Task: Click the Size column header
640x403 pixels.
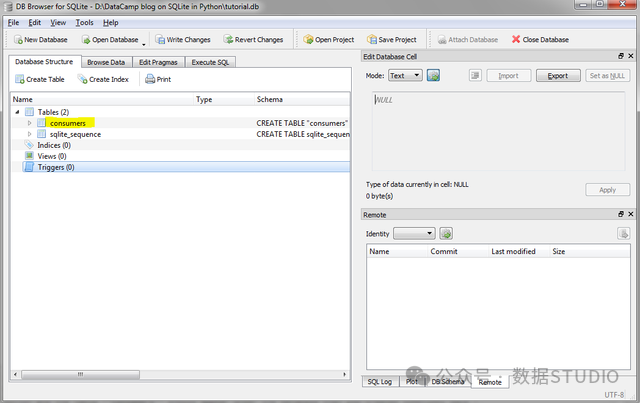Action: pyautogui.click(x=589, y=252)
